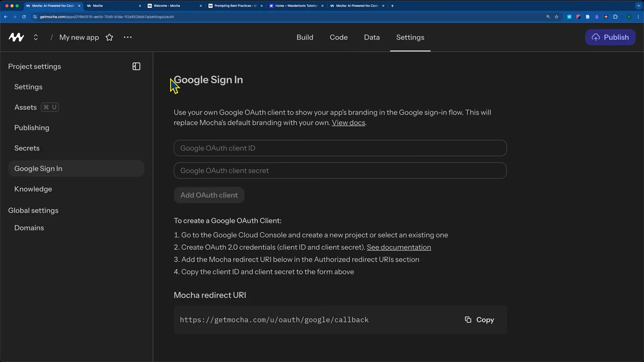Image resolution: width=644 pixels, height=362 pixels.
Task: Reload the page with the refresh icon
Action: pos(24,17)
